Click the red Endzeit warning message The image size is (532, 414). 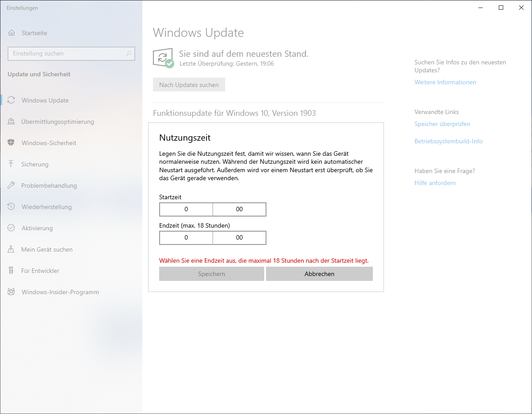(264, 260)
